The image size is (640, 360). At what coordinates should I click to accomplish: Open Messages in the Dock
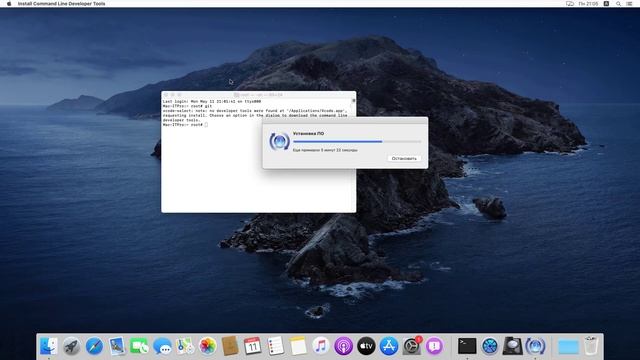[162, 346]
